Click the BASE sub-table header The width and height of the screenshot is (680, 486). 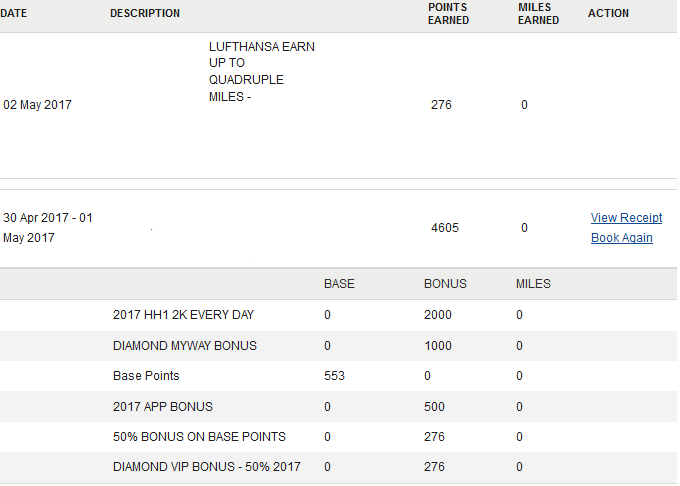(339, 284)
